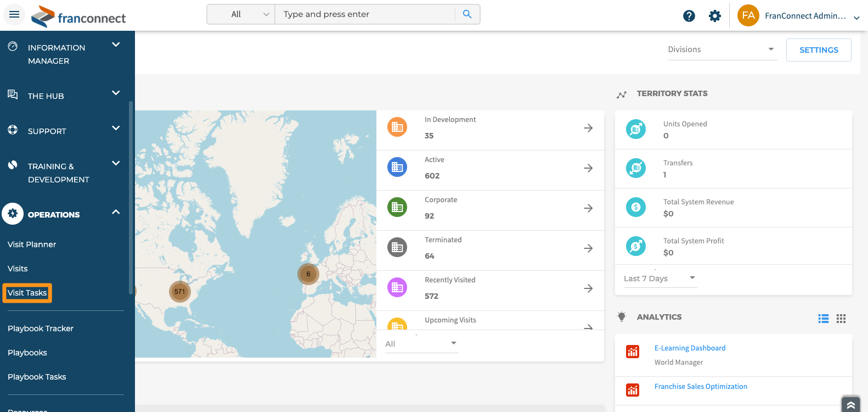The width and height of the screenshot is (868, 412).
Task: Click the Active locations building icon
Action: 397,168
